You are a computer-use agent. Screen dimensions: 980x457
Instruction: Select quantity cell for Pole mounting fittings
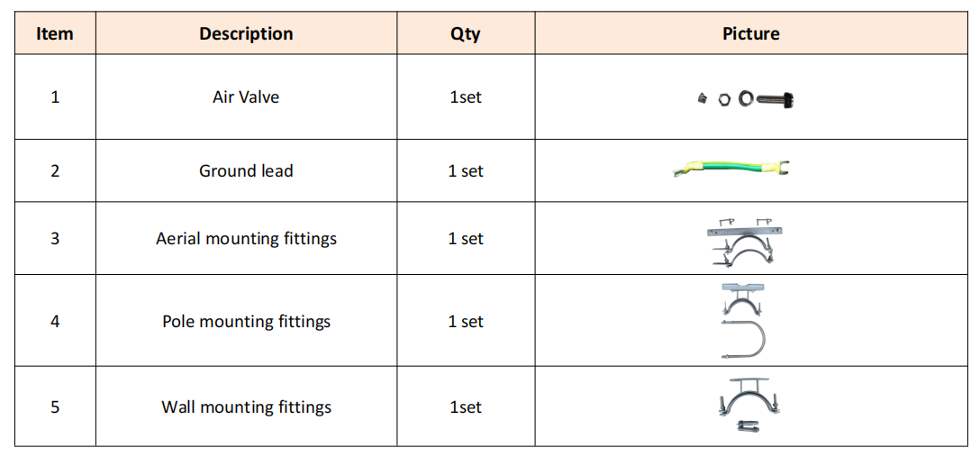(x=466, y=322)
